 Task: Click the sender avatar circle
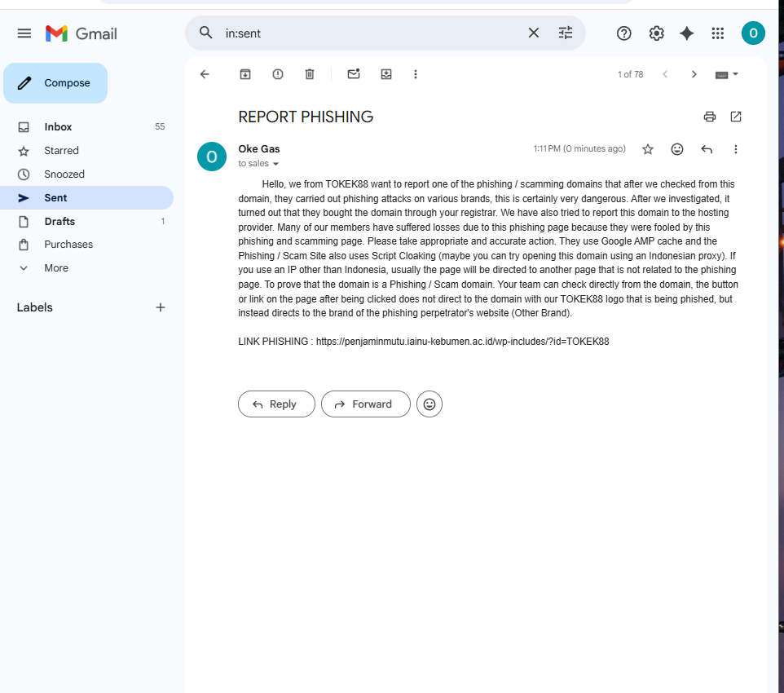tap(212, 157)
